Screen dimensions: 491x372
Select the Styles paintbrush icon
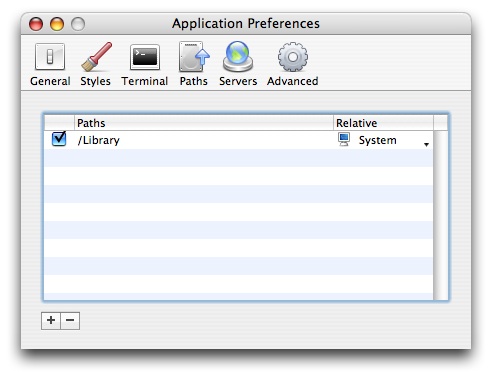click(x=96, y=57)
